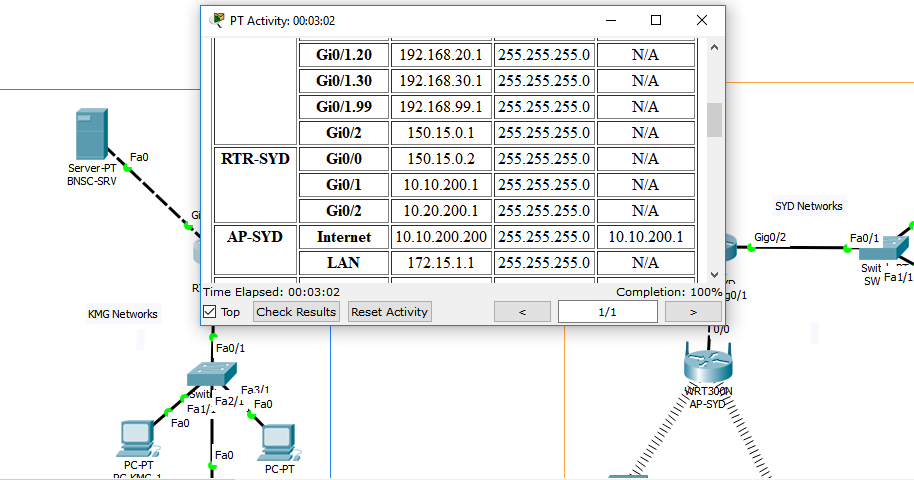914x480 pixels.
Task: Click the SYD Networks label
Action: (x=808, y=206)
